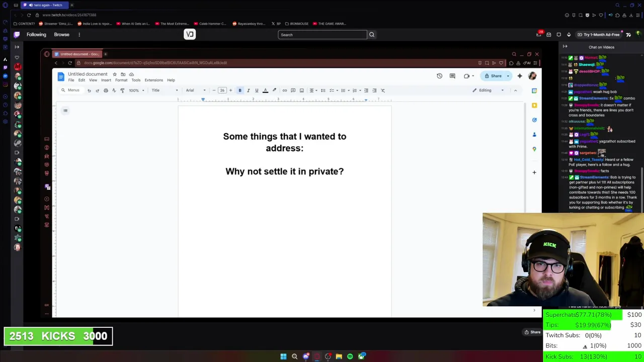Screen dimensions: 644x362
Task: Click the Gemini sparkle icon
Action: point(520,76)
